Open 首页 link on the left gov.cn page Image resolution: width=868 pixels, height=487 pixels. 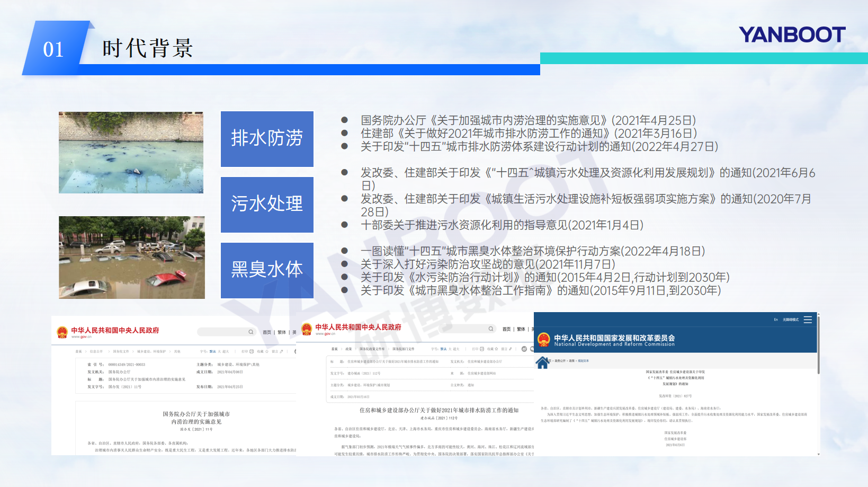pyautogui.click(x=267, y=332)
